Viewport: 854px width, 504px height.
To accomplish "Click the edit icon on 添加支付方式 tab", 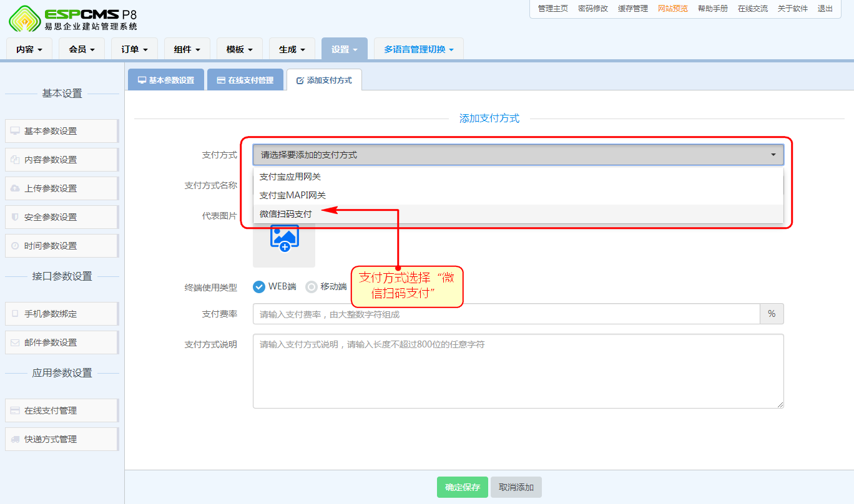I will (x=300, y=80).
